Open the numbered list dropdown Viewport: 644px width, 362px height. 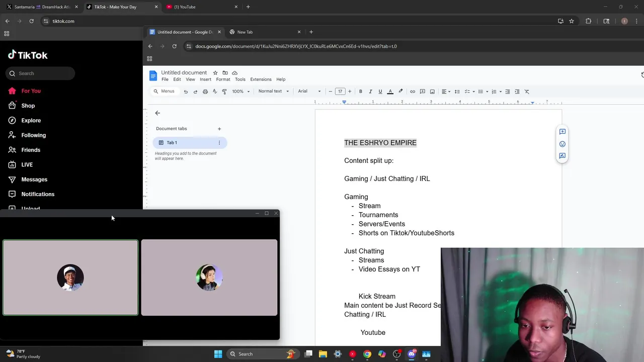coord(497,92)
